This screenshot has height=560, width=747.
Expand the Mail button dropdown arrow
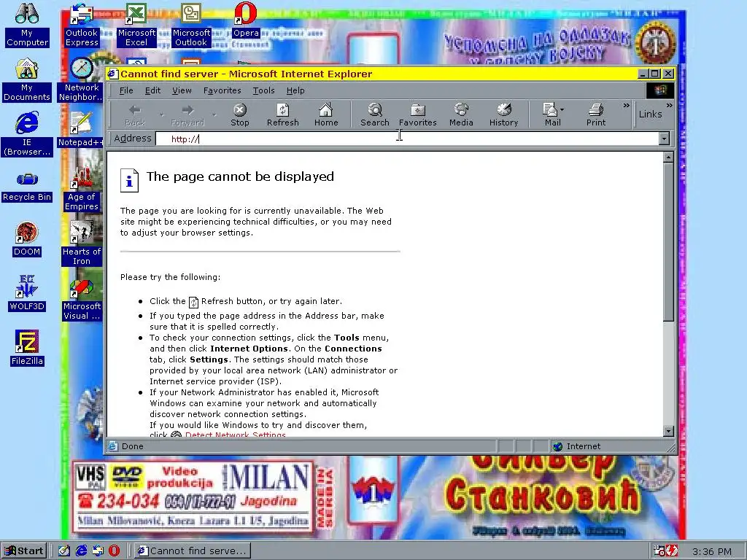coord(562,110)
